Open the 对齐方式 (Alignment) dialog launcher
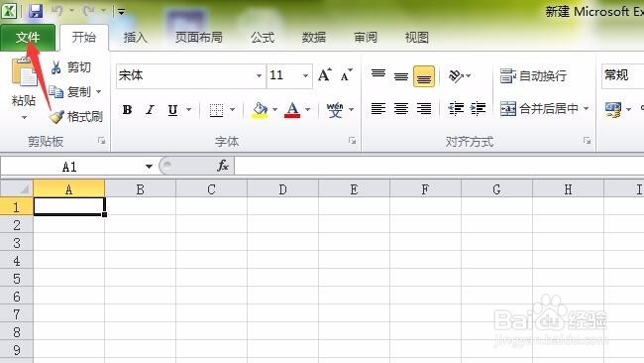The image size is (644, 363). [x=587, y=141]
